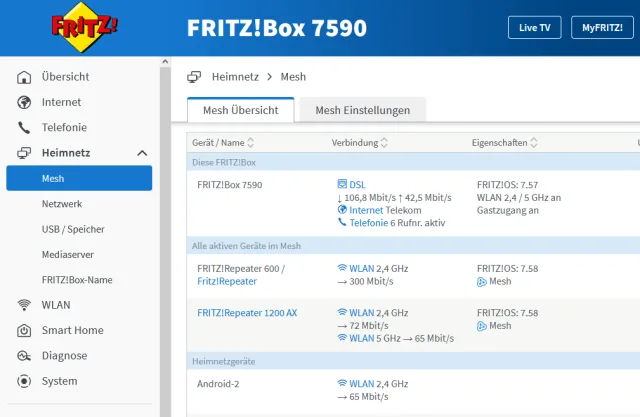Viewport: 640px width, 417px height.
Task: Click the Übersicht house icon
Action: (24, 77)
